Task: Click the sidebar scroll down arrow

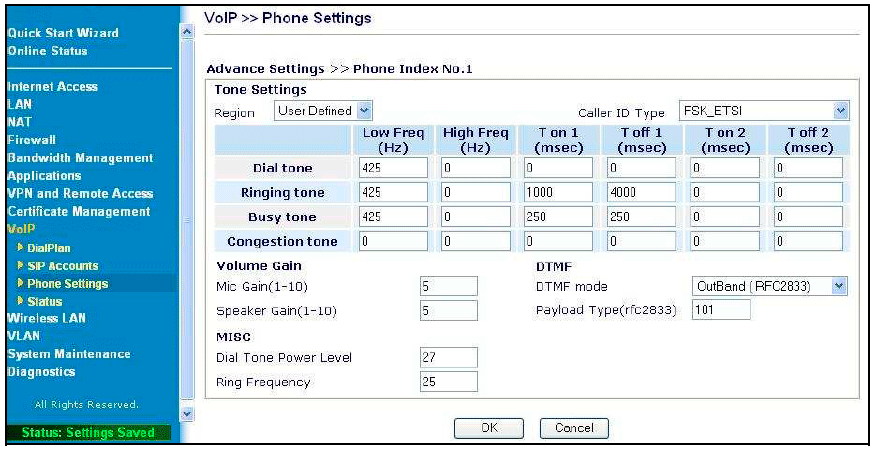Action: coord(187,415)
